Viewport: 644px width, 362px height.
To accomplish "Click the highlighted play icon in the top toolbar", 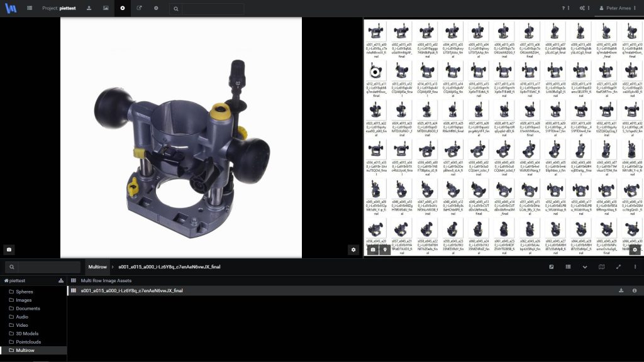I will (x=123, y=8).
